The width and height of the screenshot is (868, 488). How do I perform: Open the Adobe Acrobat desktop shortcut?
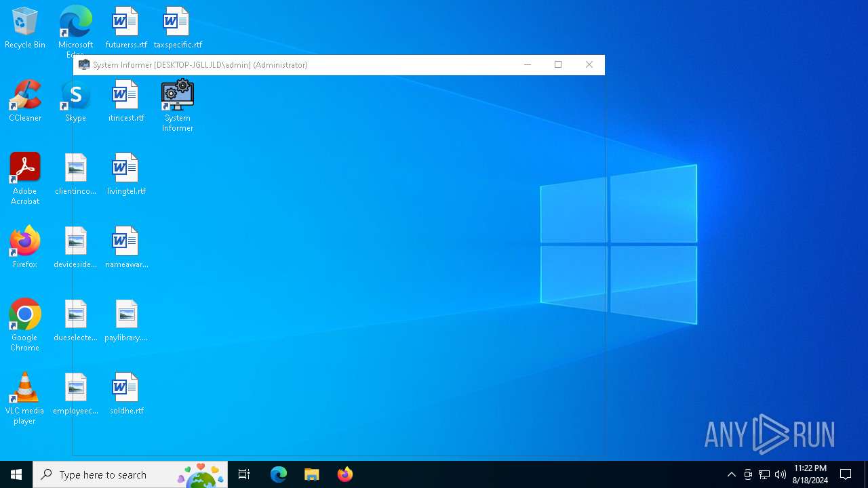25,179
